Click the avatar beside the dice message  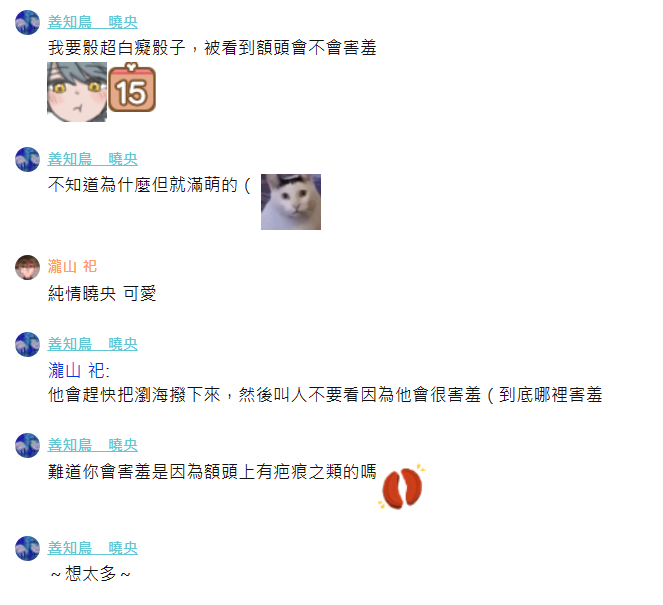pos(27,22)
